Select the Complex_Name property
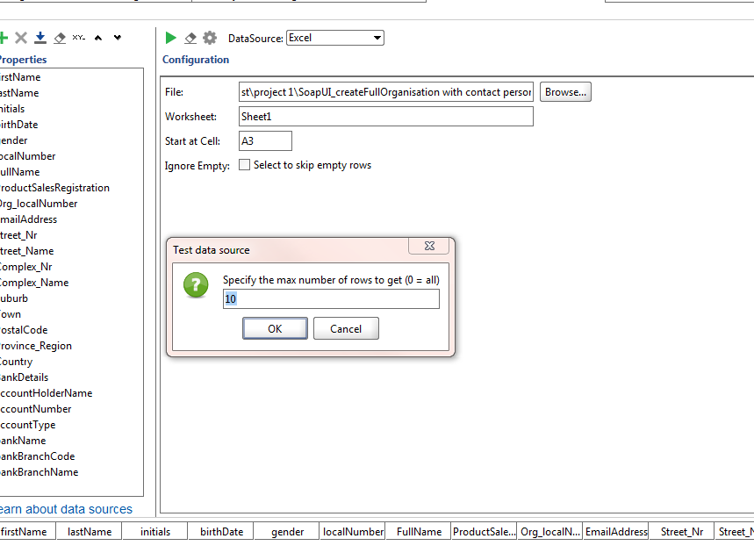The image size is (754, 560). [x=71, y=283]
